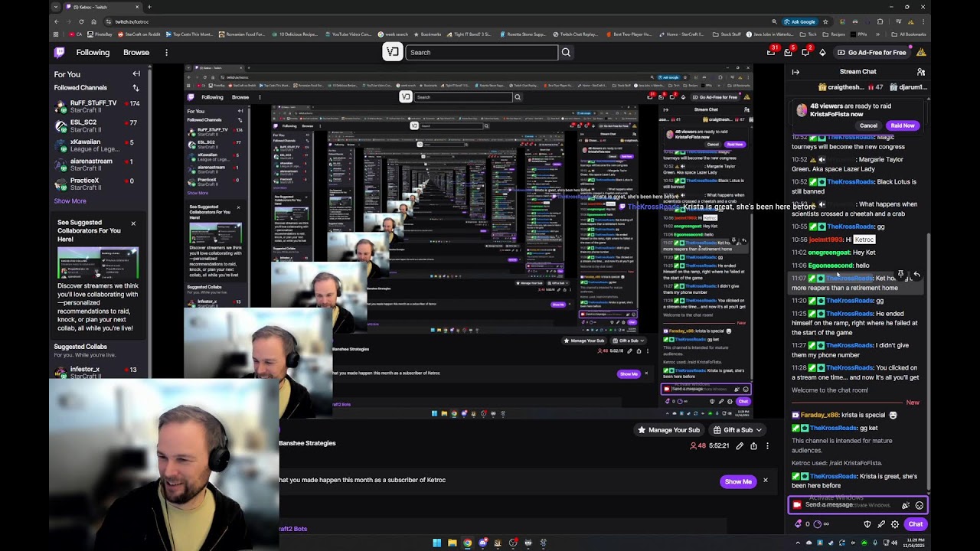
Task: Open inbox icon with badge 31
Action: (x=772, y=52)
